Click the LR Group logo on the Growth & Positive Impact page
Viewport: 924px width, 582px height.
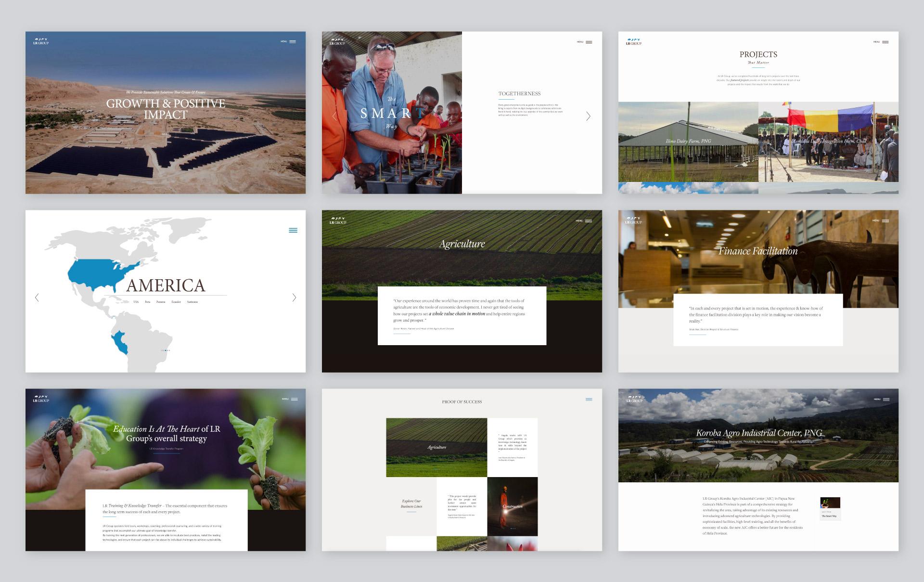point(41,41)
